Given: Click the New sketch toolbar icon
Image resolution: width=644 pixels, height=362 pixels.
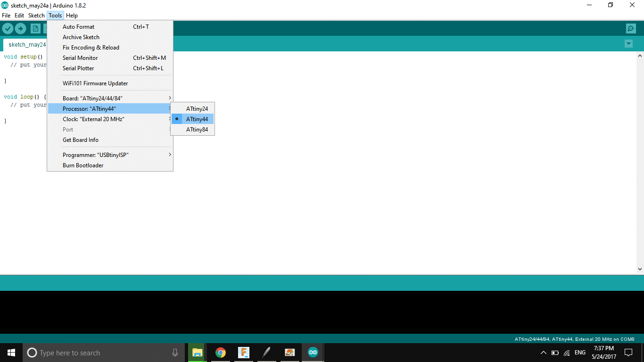Looking at the screenshot, I should tap(35, 29).
